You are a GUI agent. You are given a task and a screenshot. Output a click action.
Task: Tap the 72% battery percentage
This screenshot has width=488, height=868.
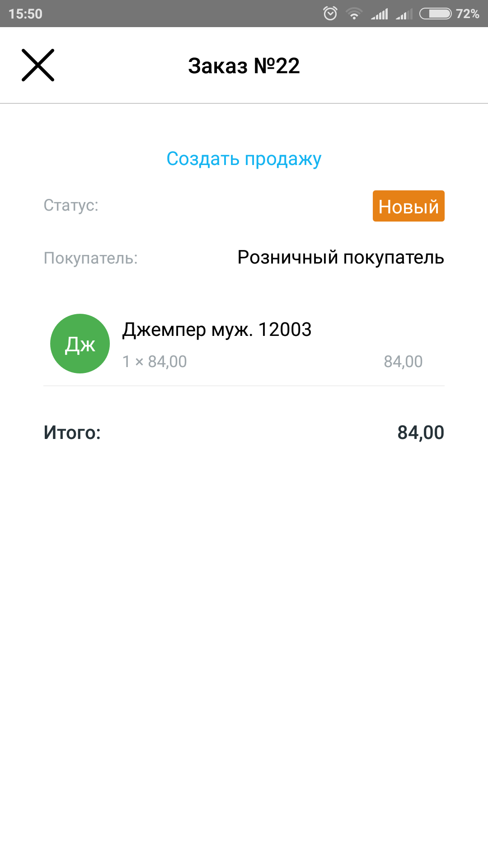(x=468, y=14)
